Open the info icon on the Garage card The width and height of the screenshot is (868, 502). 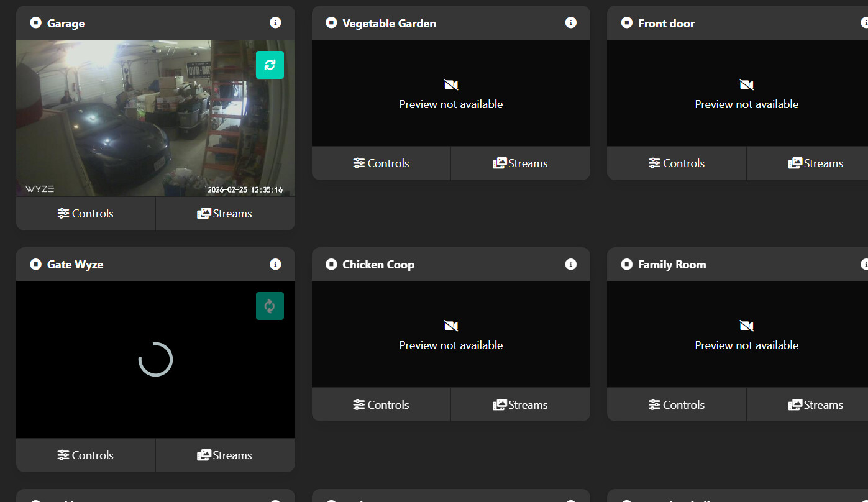tap(275, 22)
